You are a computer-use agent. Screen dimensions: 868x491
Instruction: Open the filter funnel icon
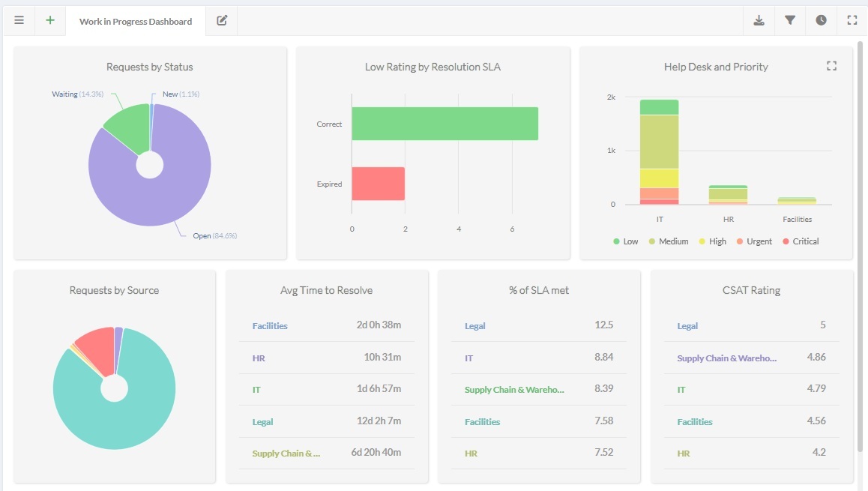790,20
